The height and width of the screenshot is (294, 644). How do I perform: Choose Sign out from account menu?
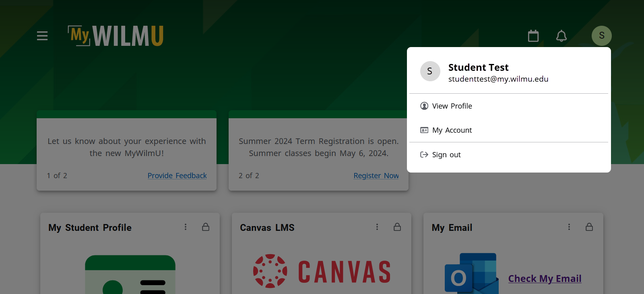click(509, 154)
